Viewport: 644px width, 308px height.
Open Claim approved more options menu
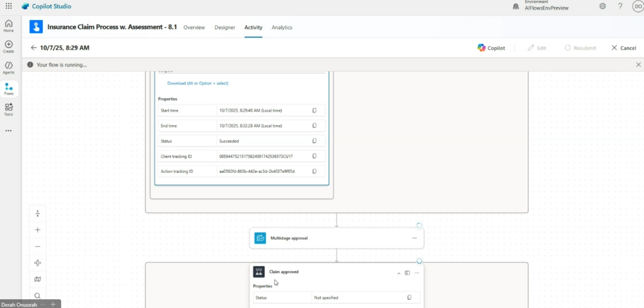click(x=416, y=273)
